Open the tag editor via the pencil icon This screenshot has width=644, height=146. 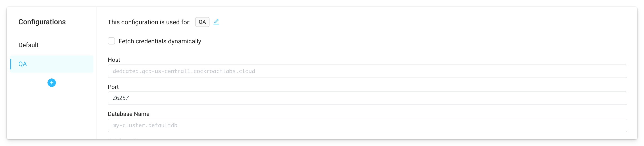[x=216, y=22]
